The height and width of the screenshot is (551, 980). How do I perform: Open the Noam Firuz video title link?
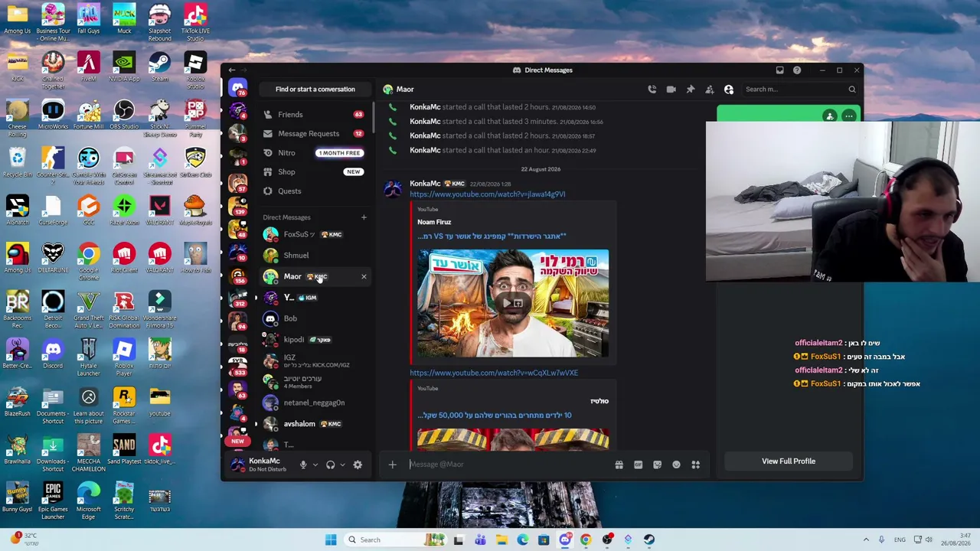click(492, 236)
